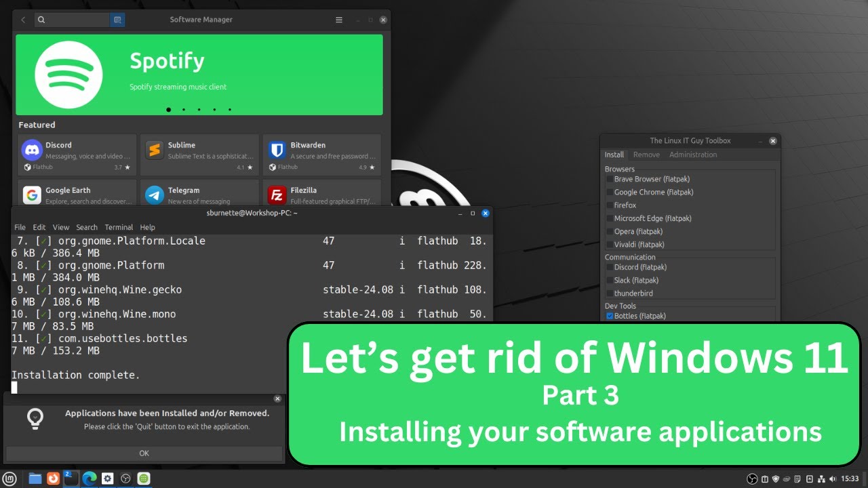The width and height of the screenshot is (868, 488).
Task: Close the Applications Installed notification dialog
Action: coord(277,399)
